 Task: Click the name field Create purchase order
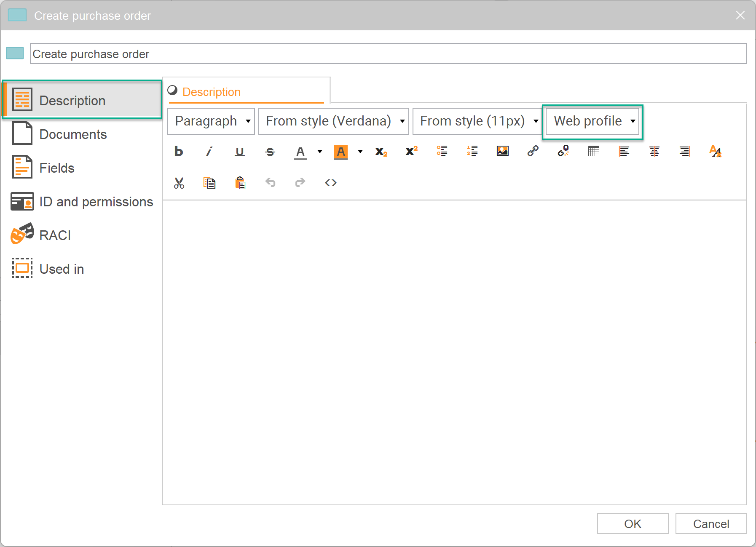pyautogui.click(x=388, y=54)
